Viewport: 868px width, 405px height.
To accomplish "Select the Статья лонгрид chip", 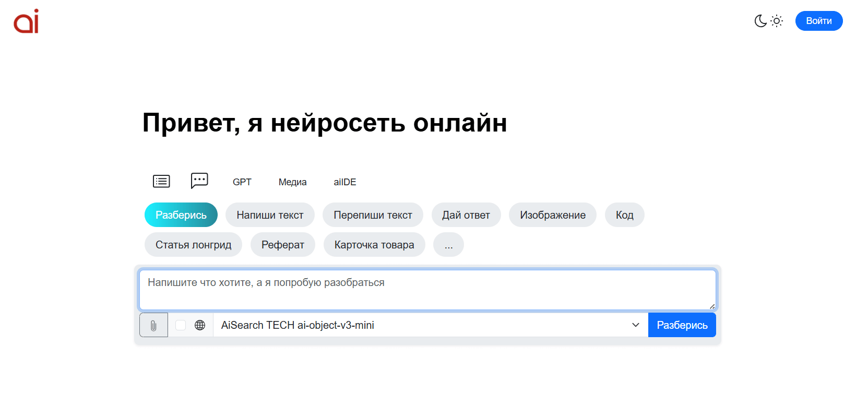I will (193, 245).
